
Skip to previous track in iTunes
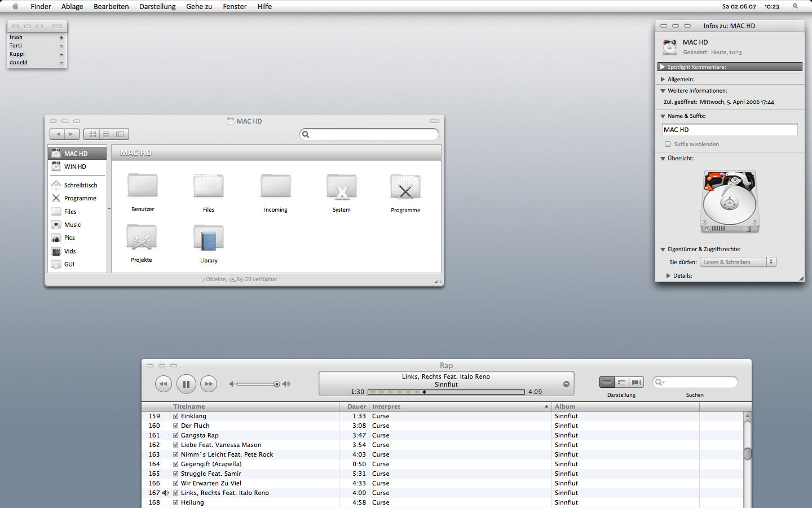point(164,384)
